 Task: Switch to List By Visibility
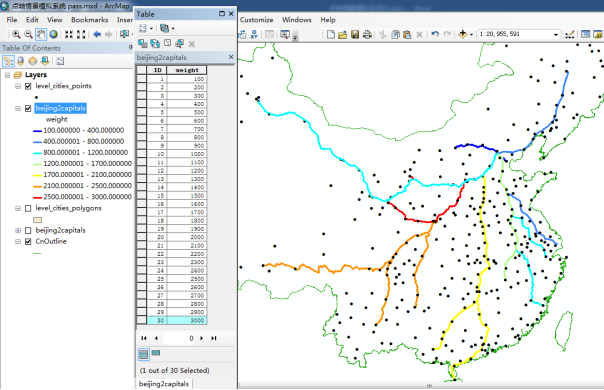click(x=33, y=61)
